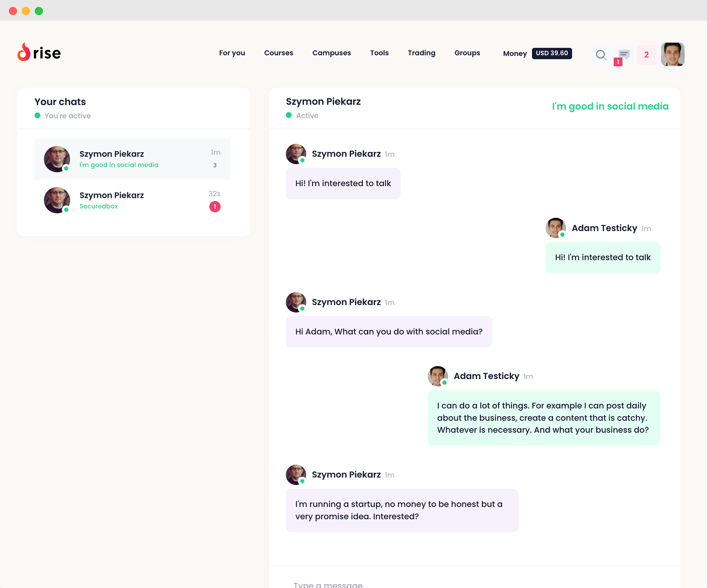Click Szymon avatar above first message

pyautogui.click(x=296, y=154)
